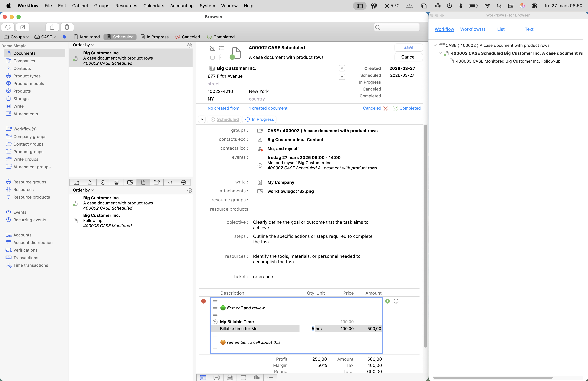Collapse the CASE ( 400002 ) tree node
Image resolution: width=588 pixels, height=381 pixels.
tap(435, 45)
